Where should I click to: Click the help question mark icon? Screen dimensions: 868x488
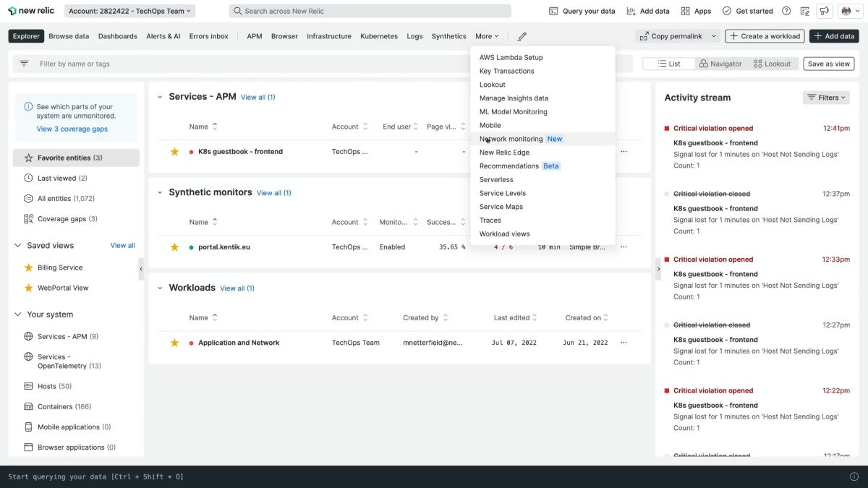(786, 10)
